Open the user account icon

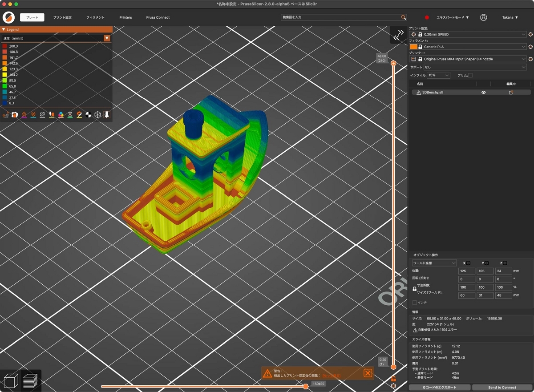click(484, 17)
